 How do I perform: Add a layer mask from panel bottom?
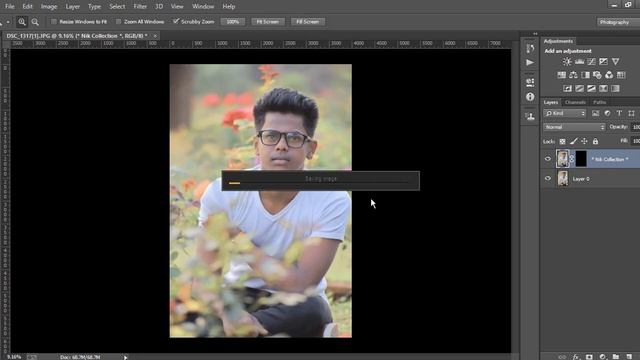coord(589,357)
